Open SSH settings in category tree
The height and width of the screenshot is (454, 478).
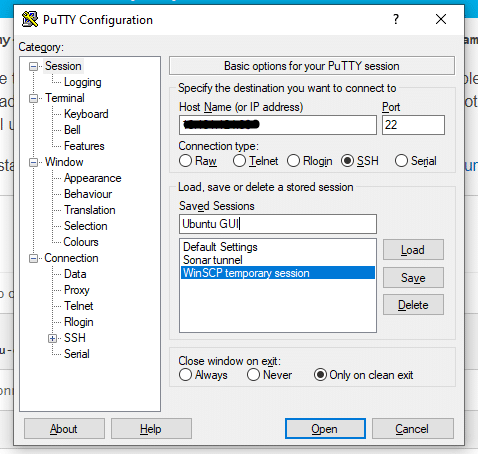(75, 338)
